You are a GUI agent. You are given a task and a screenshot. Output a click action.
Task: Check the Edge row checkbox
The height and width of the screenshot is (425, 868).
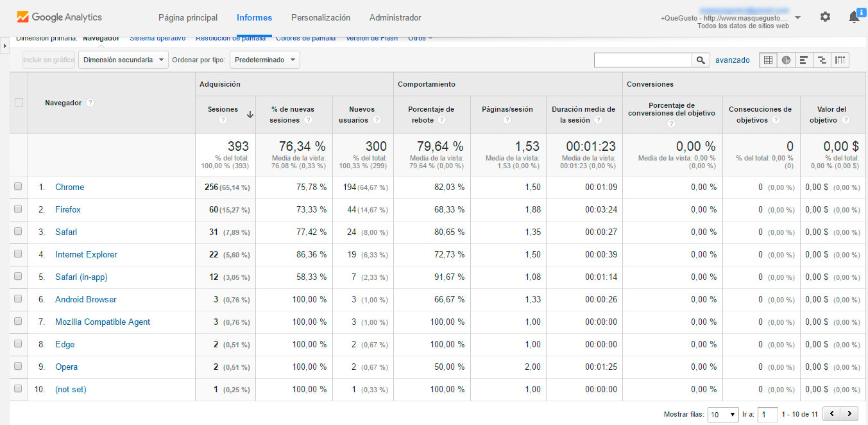18,344
